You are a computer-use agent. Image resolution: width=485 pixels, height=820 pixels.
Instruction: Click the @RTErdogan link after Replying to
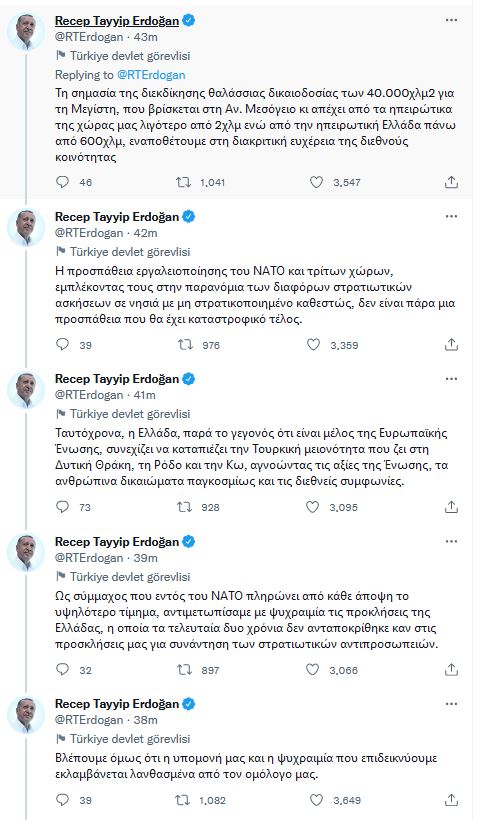[x=151, y=75]
